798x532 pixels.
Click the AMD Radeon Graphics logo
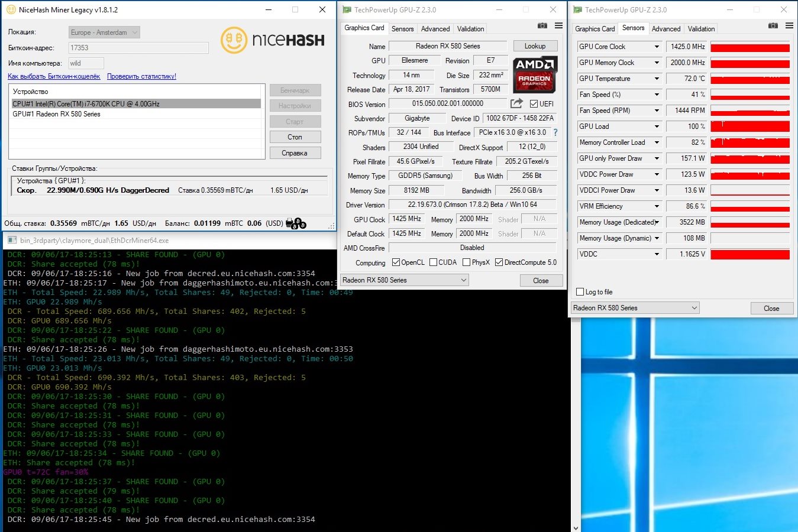click(534, 75)
